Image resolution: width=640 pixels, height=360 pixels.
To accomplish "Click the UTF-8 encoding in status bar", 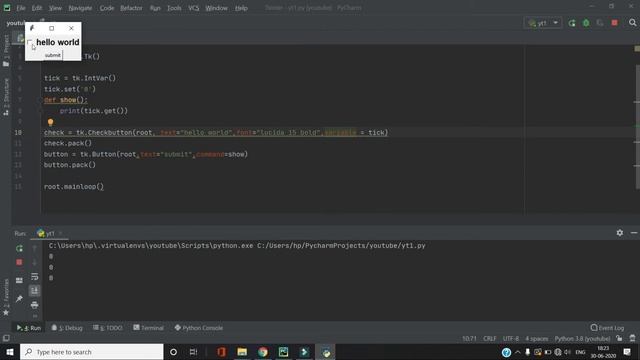I will [511, 339].
